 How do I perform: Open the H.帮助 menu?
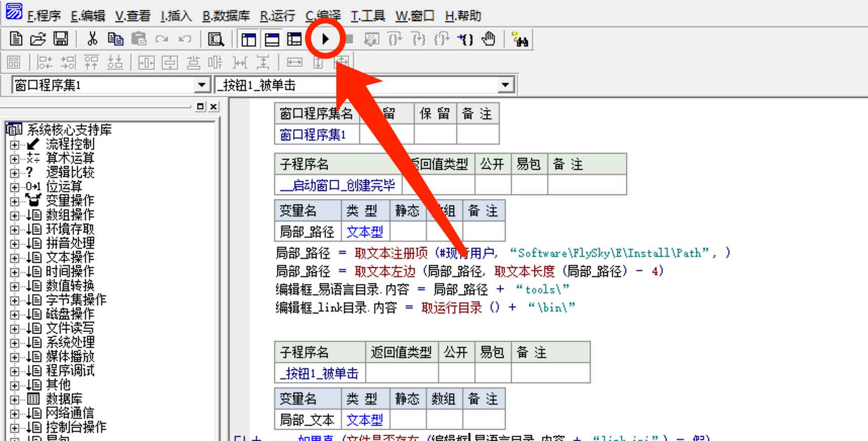click(463, 16)
